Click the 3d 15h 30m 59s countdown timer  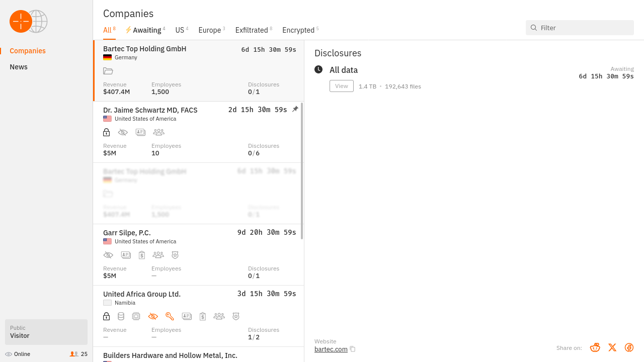pyautogui.click(x=267, y=294)
